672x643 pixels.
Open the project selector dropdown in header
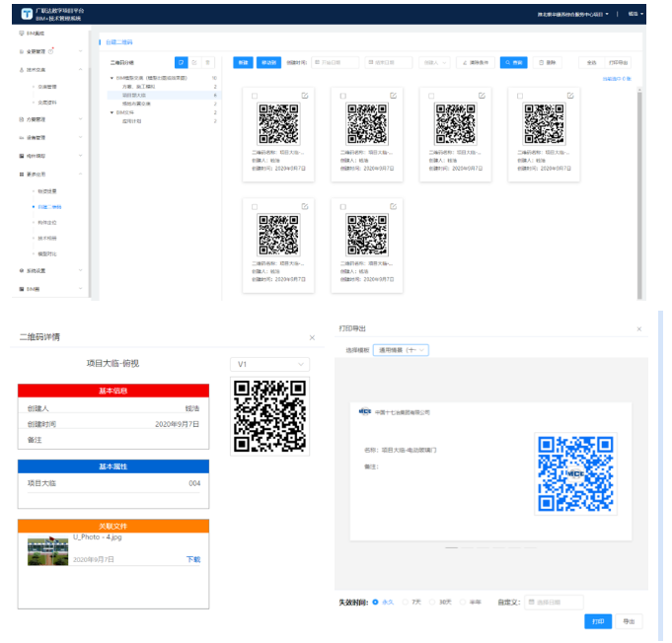(x=573, y=14)
